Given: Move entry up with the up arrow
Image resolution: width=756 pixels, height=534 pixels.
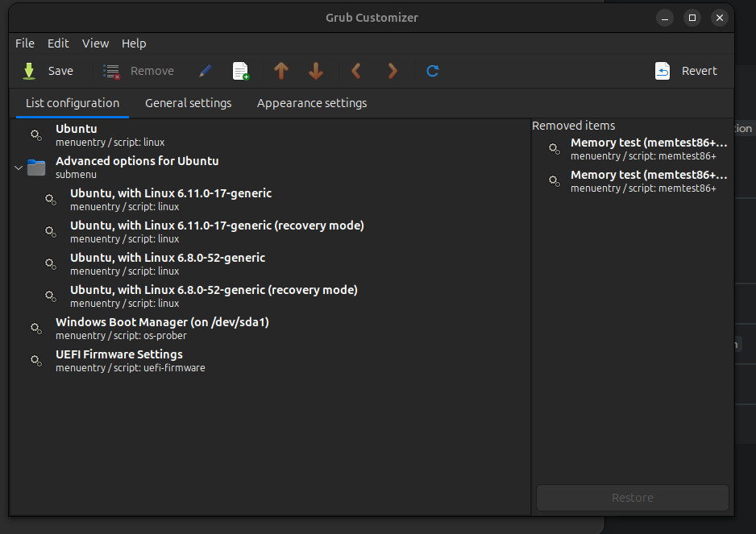Looking at the screenshot, I should pos(281,71).
